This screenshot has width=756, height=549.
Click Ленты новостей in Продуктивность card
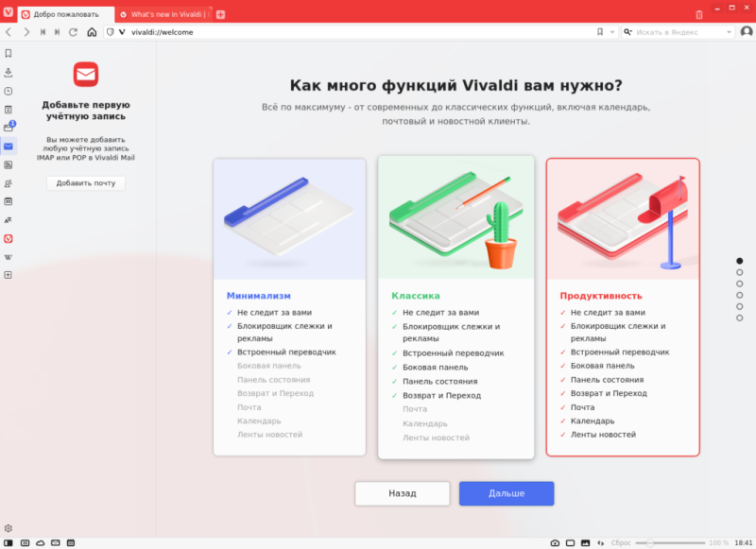tap(603, 435)
